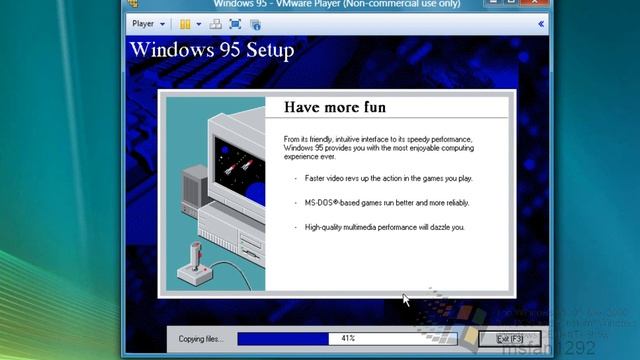The width and height of the screenshot is (640, 360).
Task: Enter full screen mode
Action: tap(235, 24)
